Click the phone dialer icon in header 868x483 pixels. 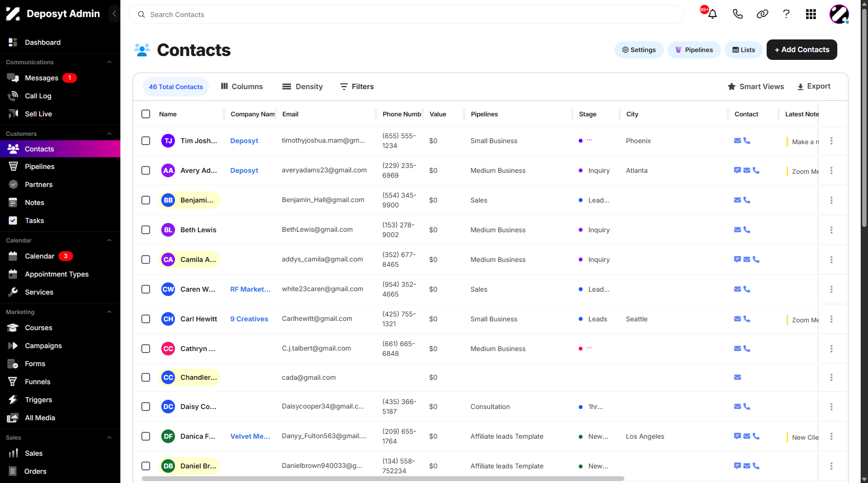click(737, 14)
